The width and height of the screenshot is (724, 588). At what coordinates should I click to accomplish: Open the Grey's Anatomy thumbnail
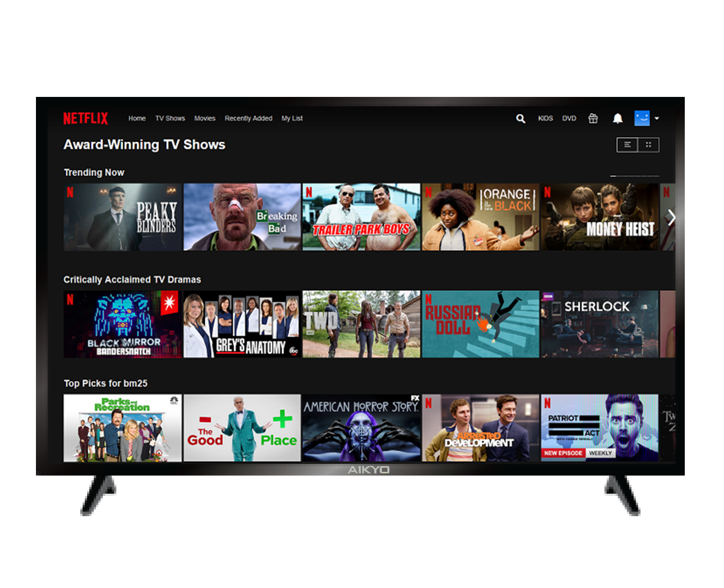point(242,324)
